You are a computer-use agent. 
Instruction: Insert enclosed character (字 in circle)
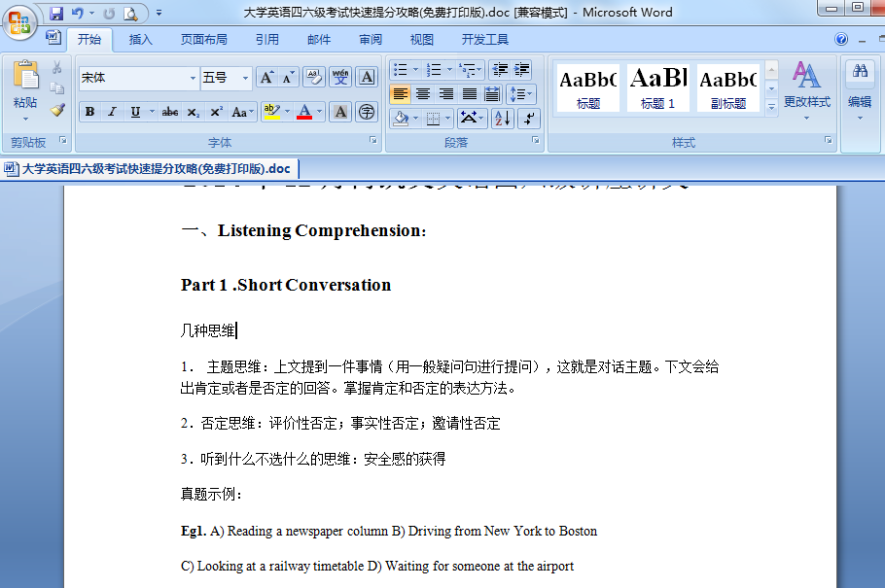coord(367,112)
